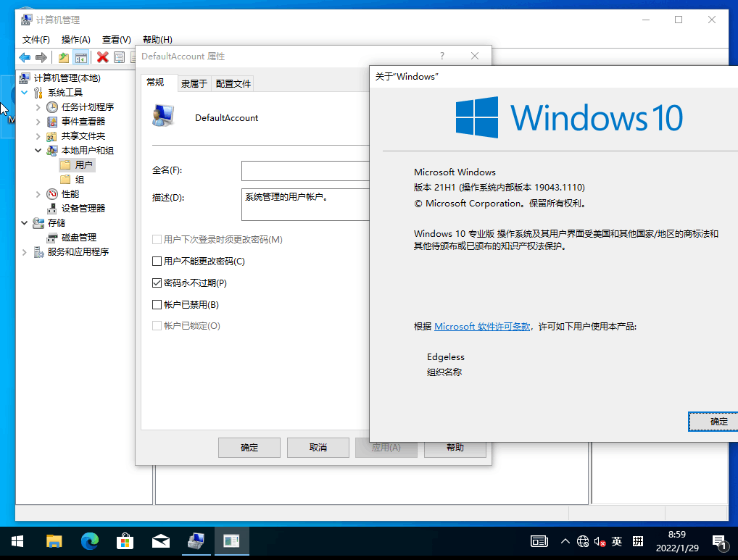Select 共享文件夹 (Shared Folders) tree node

(x=83, y=136)
